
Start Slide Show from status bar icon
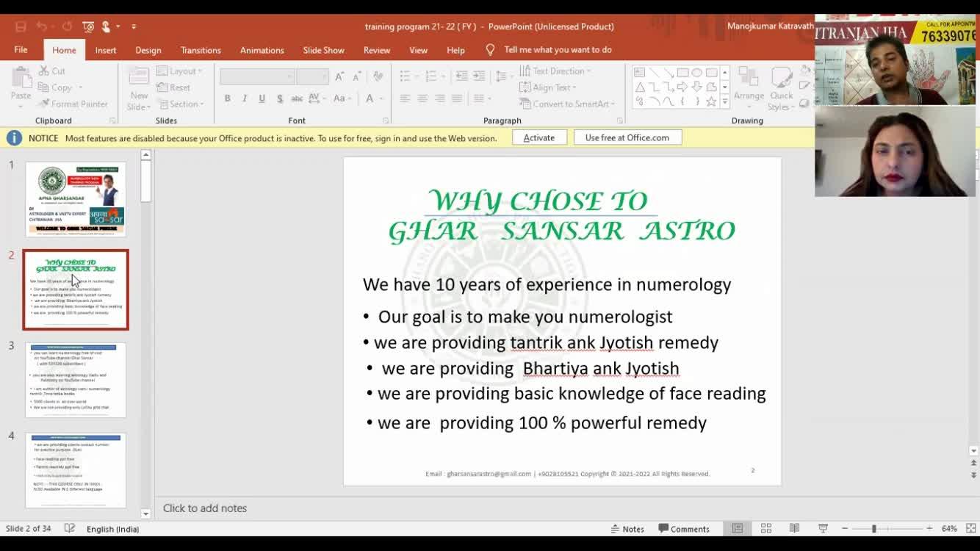tap(823, 528)
